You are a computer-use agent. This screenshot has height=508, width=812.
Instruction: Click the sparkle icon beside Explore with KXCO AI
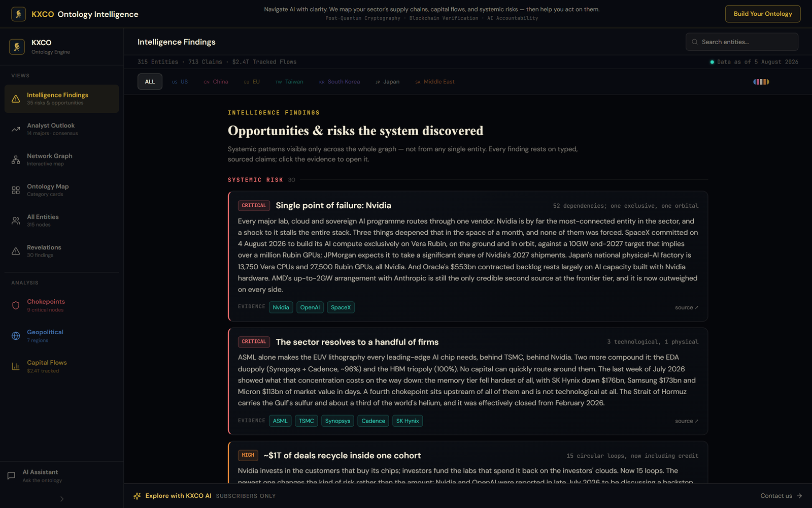coord(137,496)
